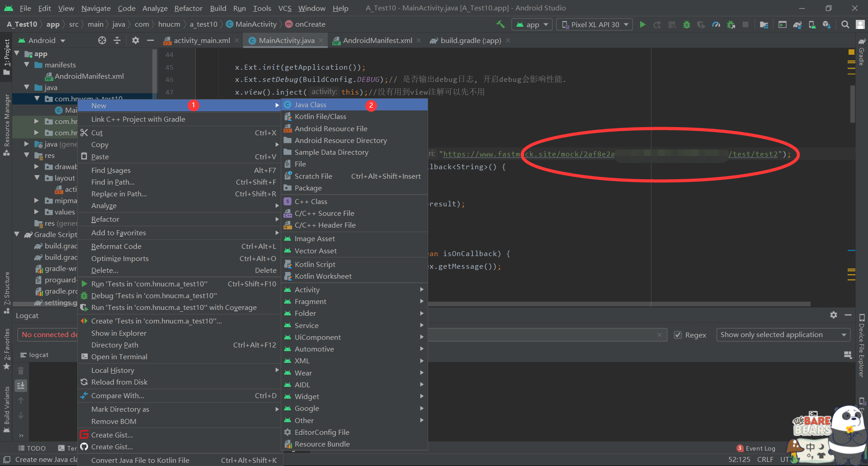This screenshot has width=868, height=466.
Task: Click the editor horizontal scrollbar
Action: (619, 304)
